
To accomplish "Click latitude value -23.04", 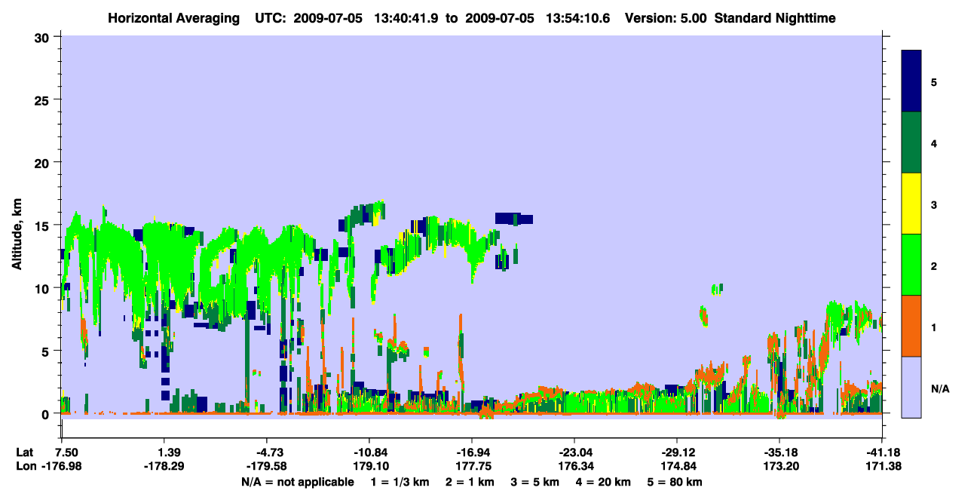I will 574,452.
